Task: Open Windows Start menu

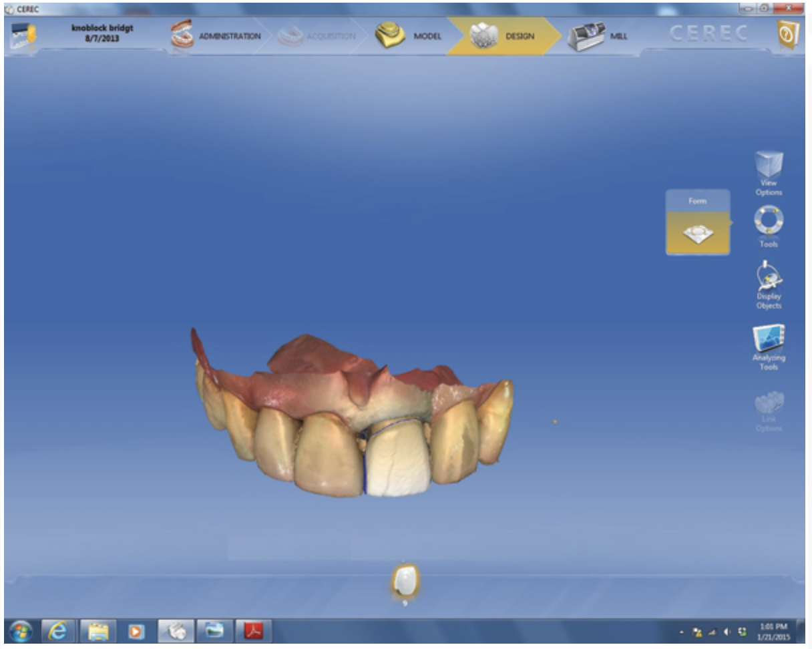Action: click(x=21, y=631)
